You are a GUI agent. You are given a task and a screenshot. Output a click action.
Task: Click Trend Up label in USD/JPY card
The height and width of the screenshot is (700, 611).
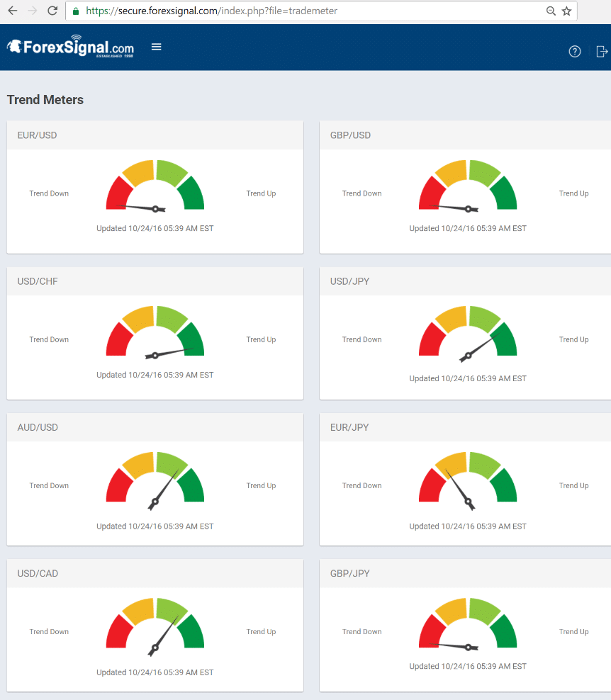(x=573, y=339)
